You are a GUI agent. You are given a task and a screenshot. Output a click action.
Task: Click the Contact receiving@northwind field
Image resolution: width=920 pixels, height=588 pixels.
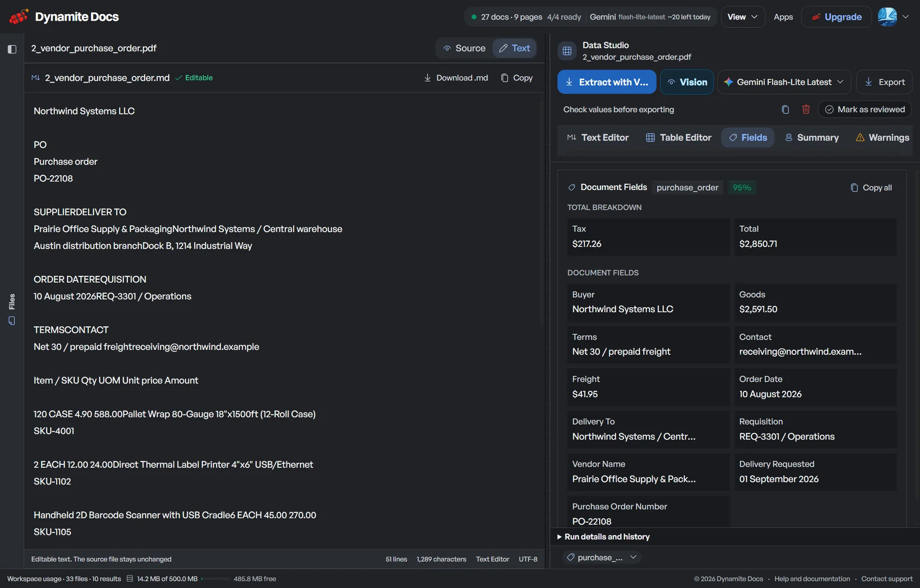816,345
